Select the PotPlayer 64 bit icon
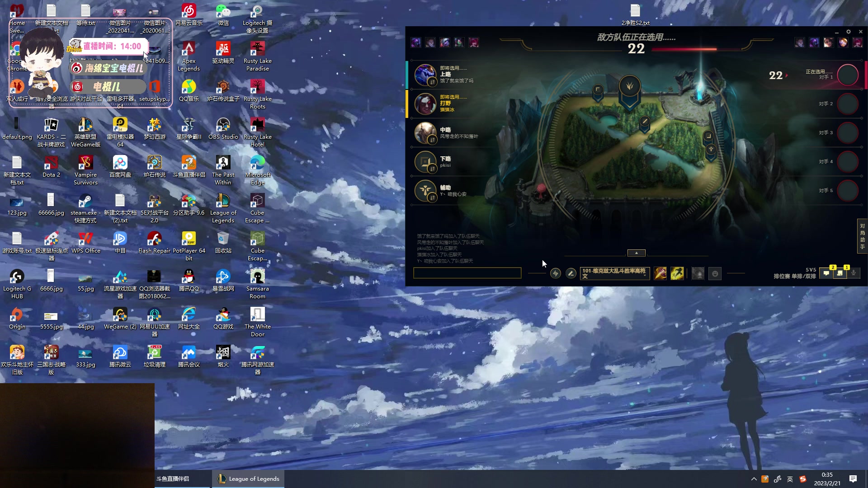868x488 pixels. 189,246
